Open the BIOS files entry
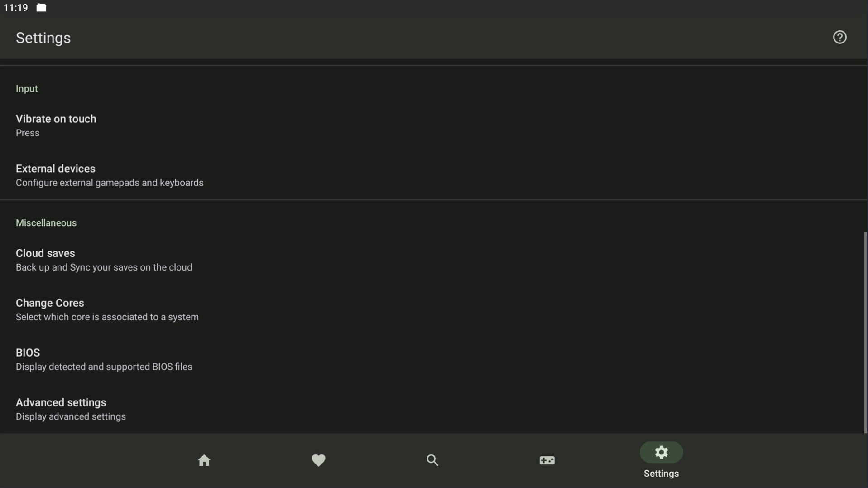The width and height of the screenshot is (868, 488). 28,353
